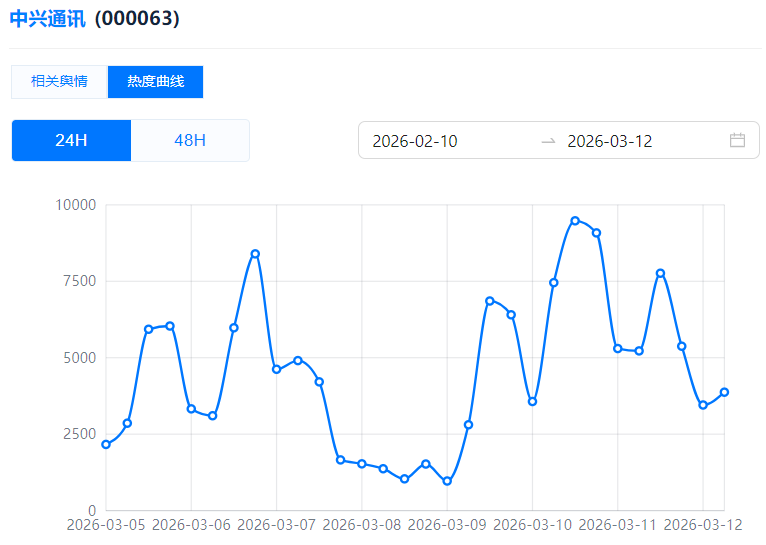The width and height of the screenshot is (766, 545).
Task: Select the 24H time range
Action: [x=71, y=140]
